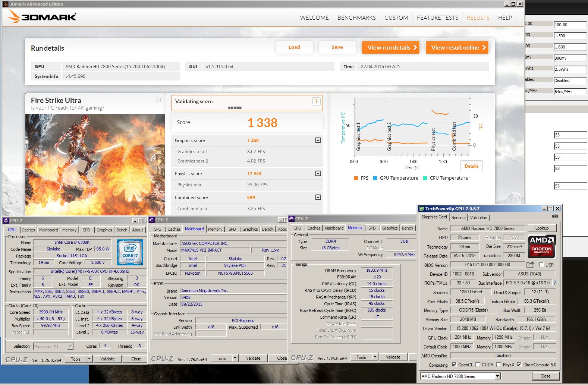The height and width of the screenshot is (385, 588).
Task: Collapse the Combined score section
Action: [318, 197]
